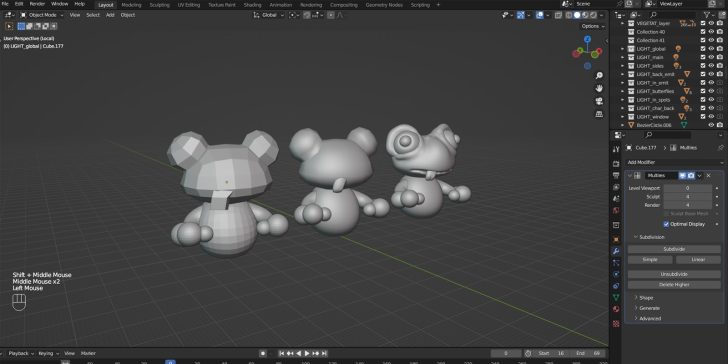Viewport: 728px width, 364px height.
Task: Click the Unsubdivide button
Action: (x=674, y=274)
